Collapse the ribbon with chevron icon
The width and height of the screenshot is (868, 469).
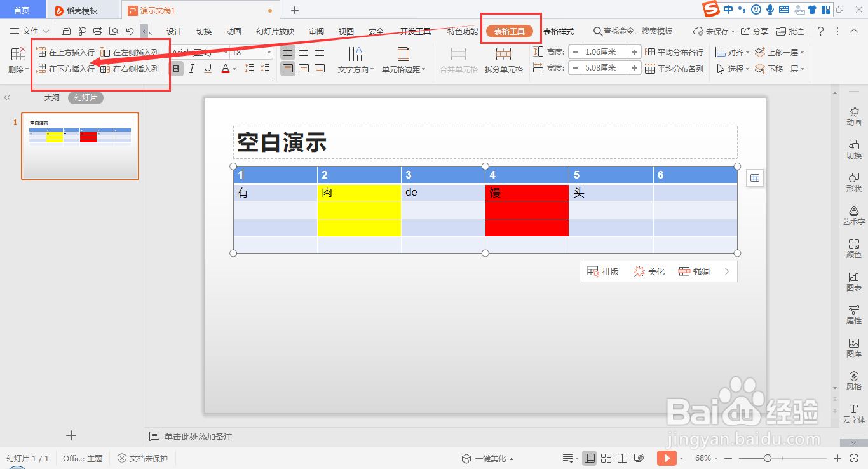855,31
